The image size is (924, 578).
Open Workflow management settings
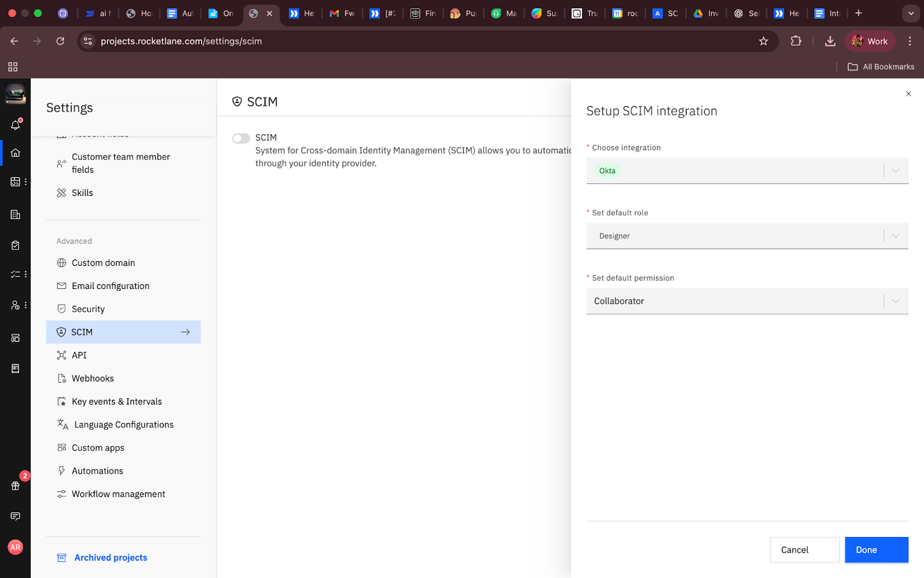coord(123,494)
